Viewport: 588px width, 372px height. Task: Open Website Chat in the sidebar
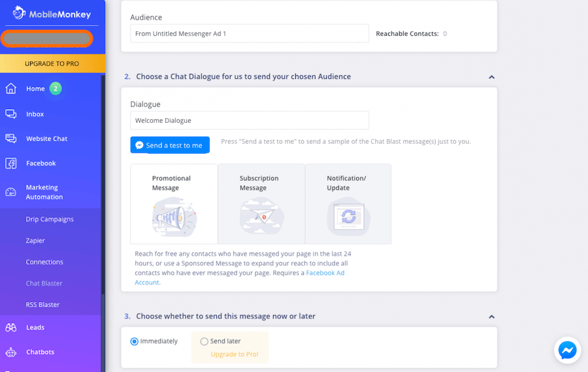[46, 139]
